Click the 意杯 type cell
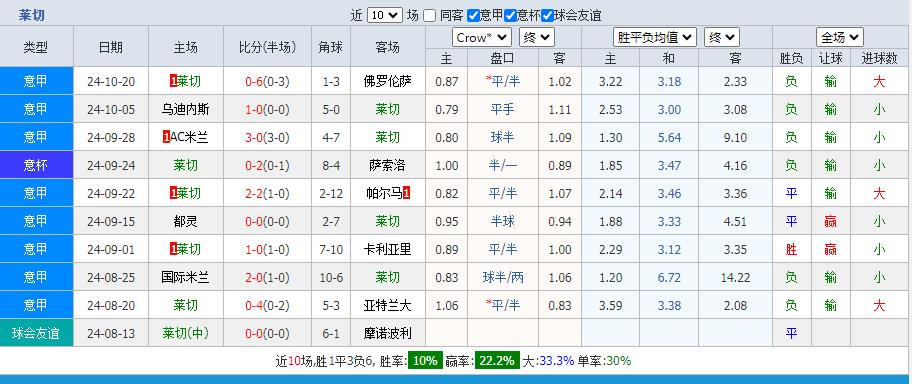Viewport: 912px width, 384px height. coord(36,165)
